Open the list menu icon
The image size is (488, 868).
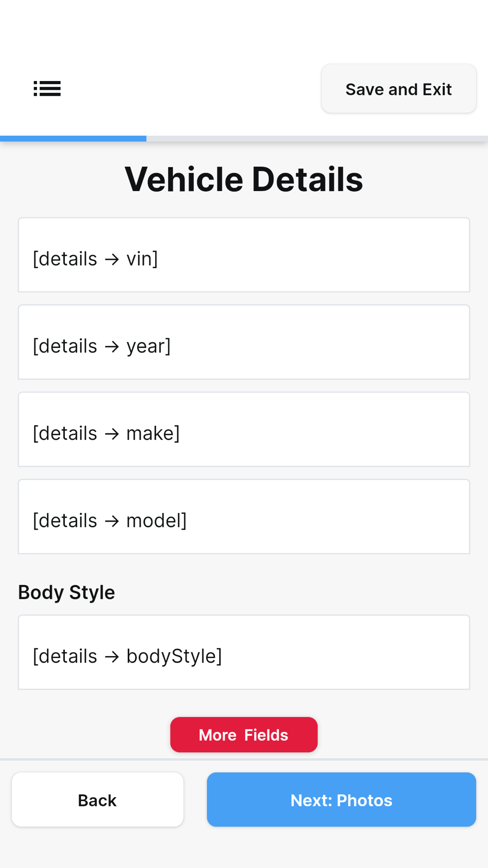click(47, 89)
